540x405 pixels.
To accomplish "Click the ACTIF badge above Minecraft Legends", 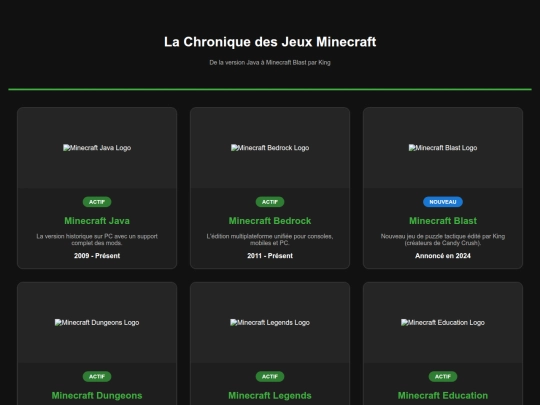I will tap(270, 376).
